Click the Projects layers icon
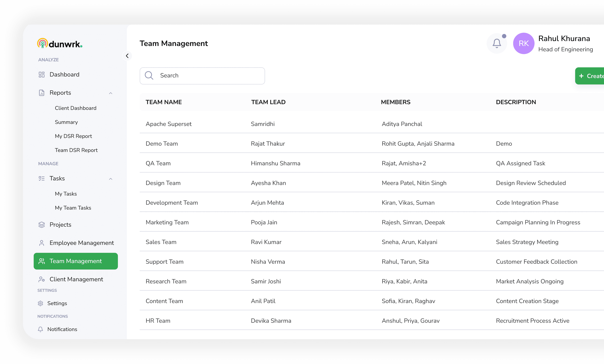This screenshot has width=604, height=364. (x=41, y=225)
